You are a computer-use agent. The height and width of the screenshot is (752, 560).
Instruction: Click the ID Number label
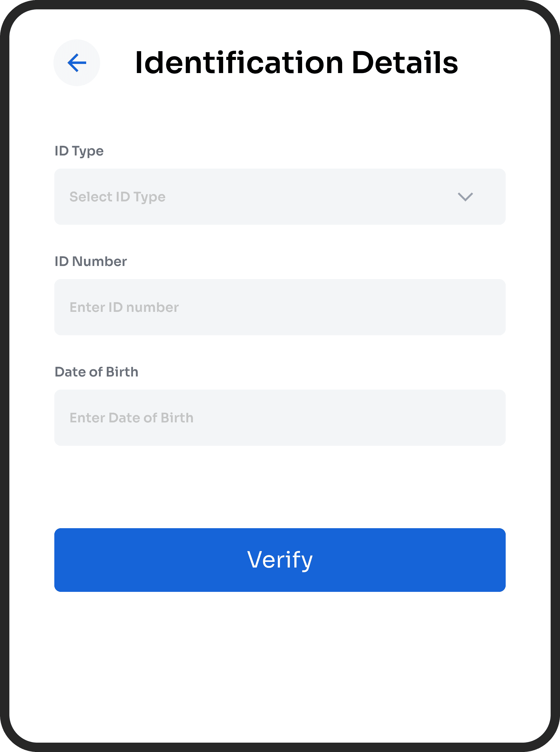tap(91, 261)
